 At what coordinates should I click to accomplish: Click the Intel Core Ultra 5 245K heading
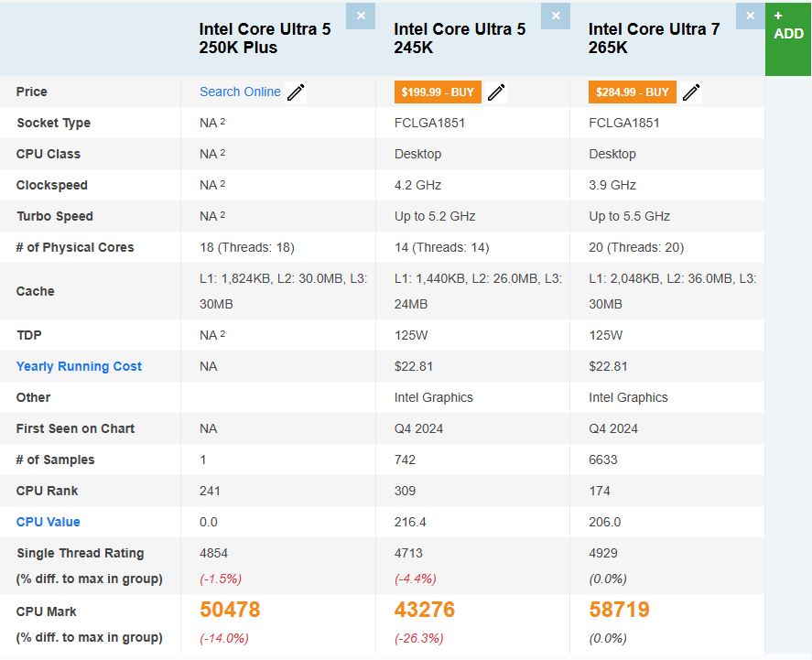(x=457, y=38)
